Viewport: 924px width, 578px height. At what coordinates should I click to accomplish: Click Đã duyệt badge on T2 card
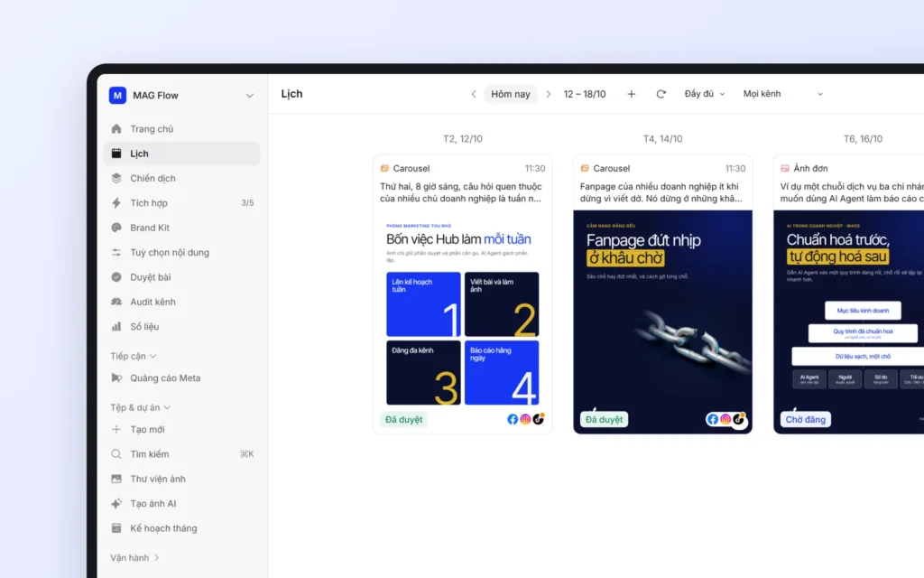[403, 419]
